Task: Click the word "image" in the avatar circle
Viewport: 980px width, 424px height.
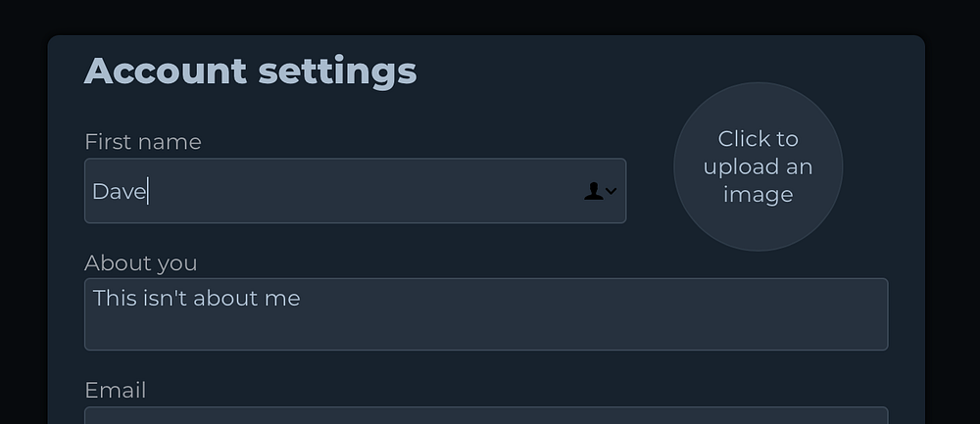Action: click(758, 194)
